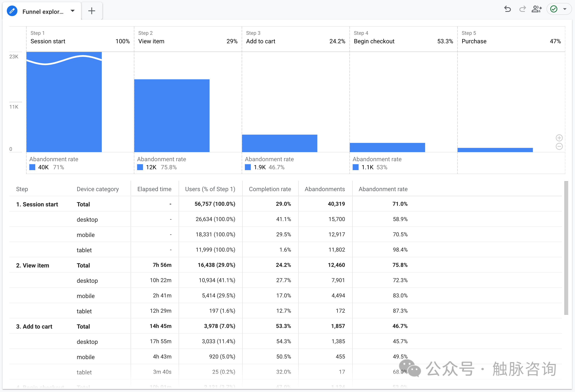Click the View item abandonment 12K swatch

140,167
